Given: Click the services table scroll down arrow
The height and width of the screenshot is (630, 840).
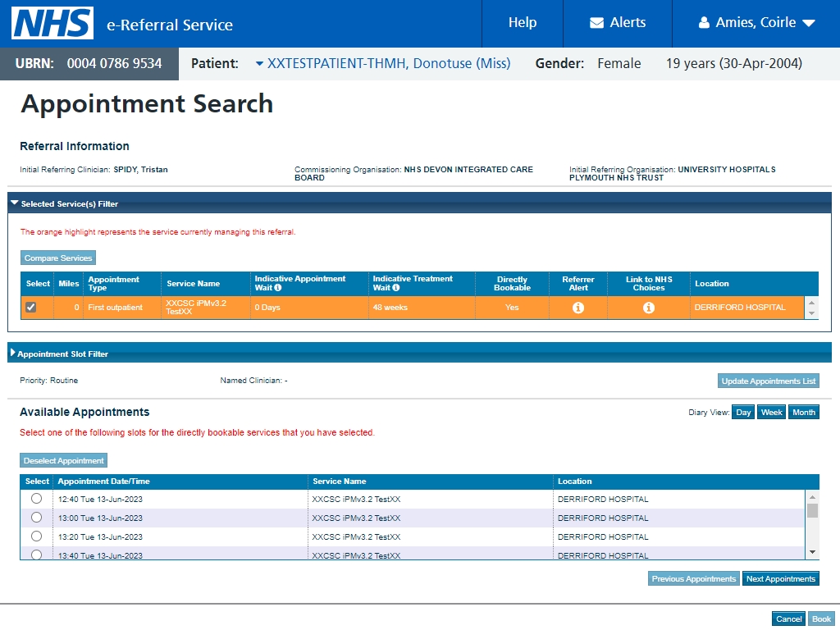Looking at the screenshot, I should 811,313.
